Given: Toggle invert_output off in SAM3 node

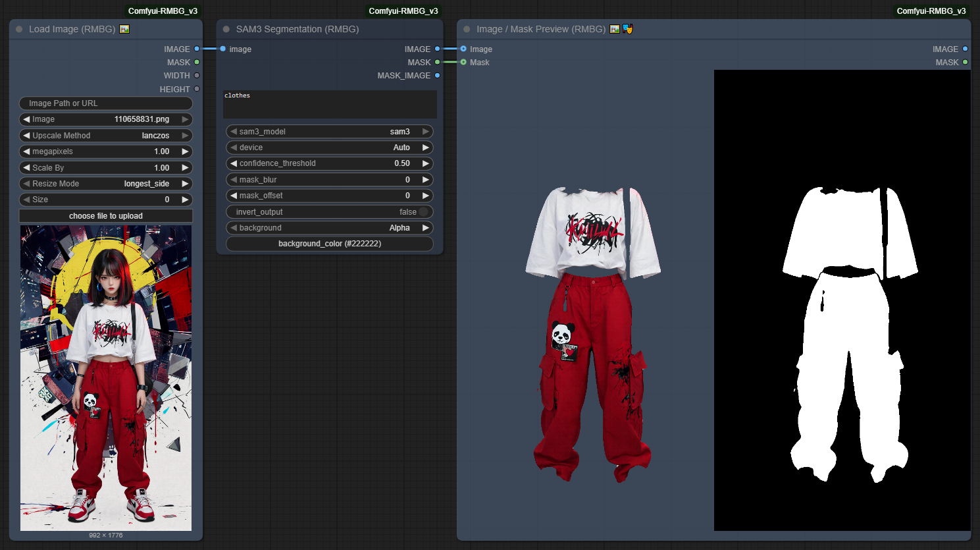Looking at the screenshot, I should (423, 211).
